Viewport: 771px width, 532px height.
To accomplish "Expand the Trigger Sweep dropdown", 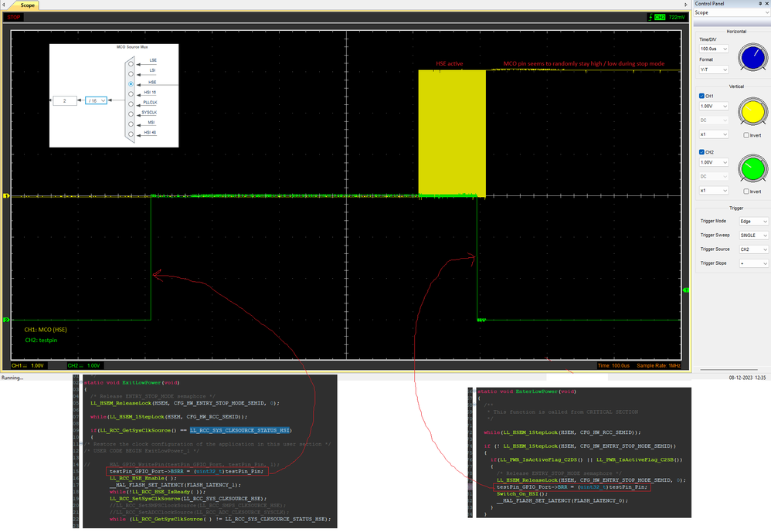I will point(753,235).
